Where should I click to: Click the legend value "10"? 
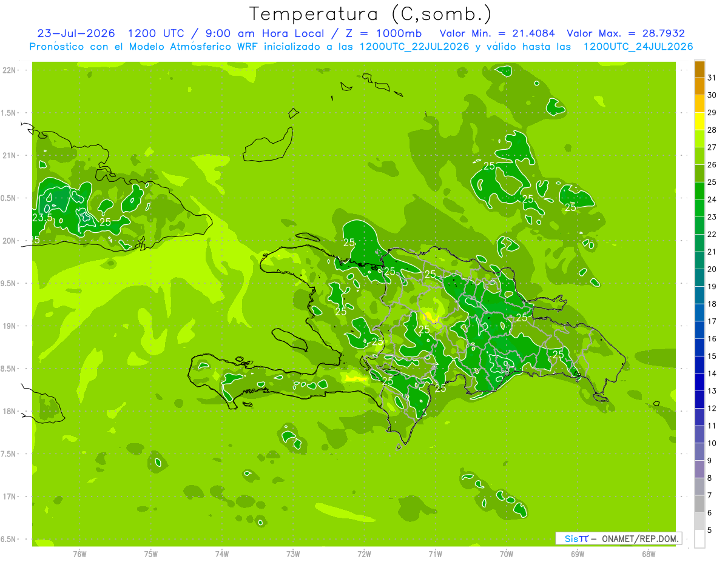tap(712, 443)
